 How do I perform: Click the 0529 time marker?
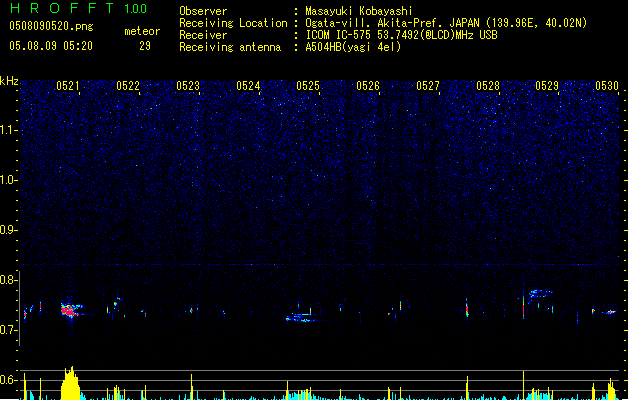click(x=547, y=86)
